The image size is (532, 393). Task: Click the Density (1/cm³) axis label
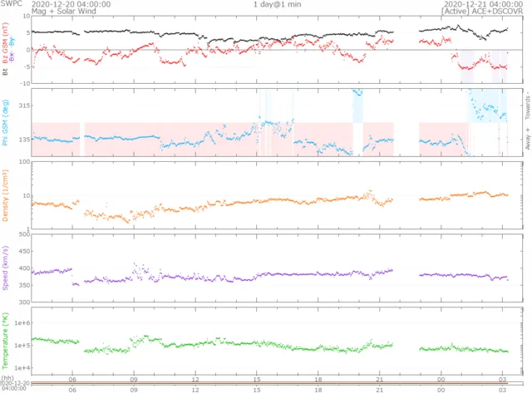click(5, 195)
